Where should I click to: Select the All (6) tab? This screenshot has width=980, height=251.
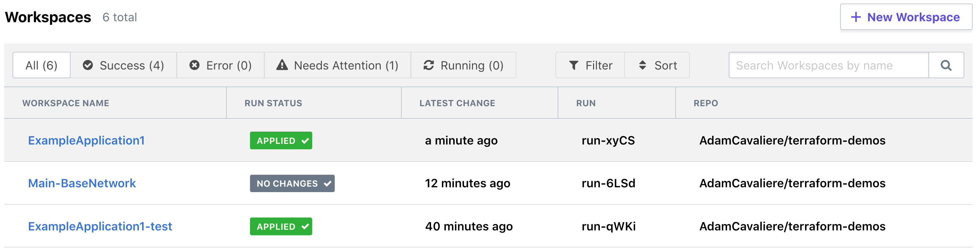pyautogui.click(x=42, y=65)
